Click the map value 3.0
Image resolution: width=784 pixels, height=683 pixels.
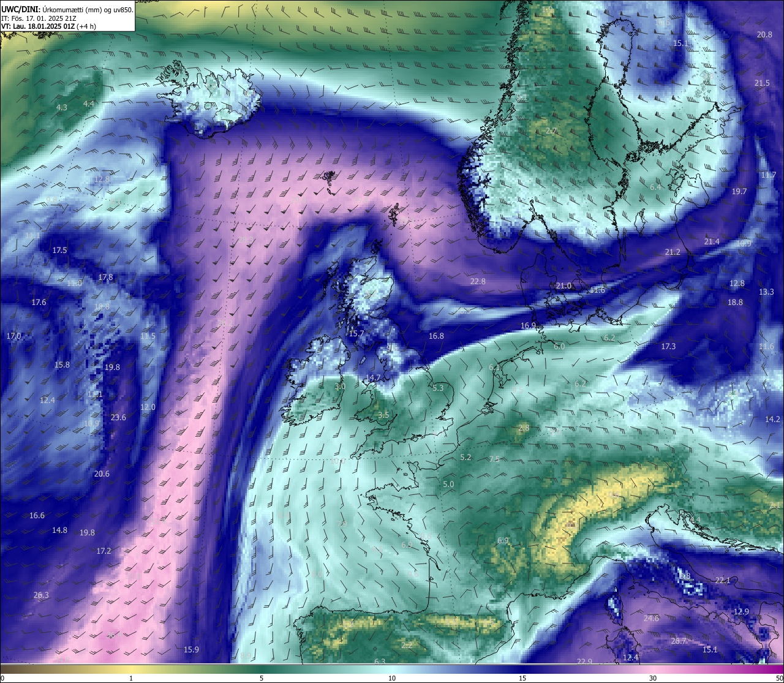pyautogui.click(x=340, y=387)
